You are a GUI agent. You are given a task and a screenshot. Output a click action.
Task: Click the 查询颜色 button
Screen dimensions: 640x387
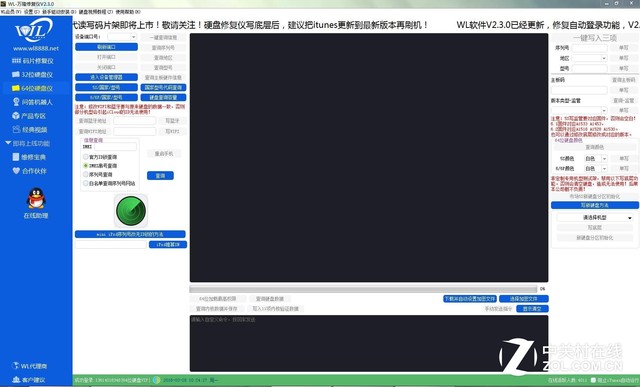(595, 147)
